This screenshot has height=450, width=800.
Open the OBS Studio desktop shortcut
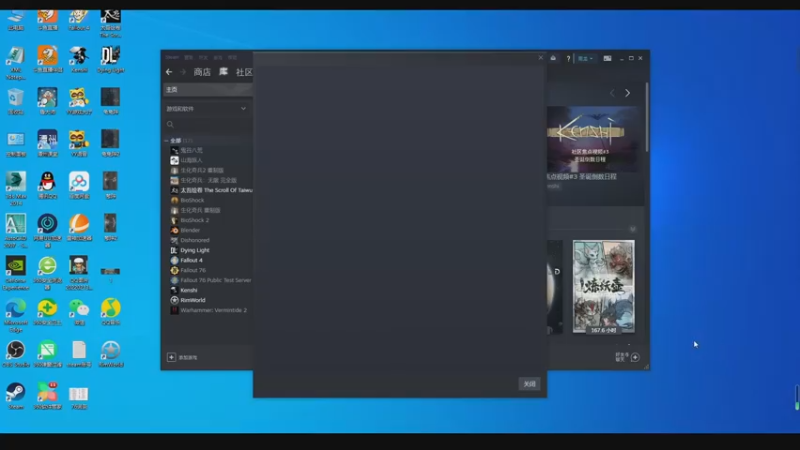[16, 354]
